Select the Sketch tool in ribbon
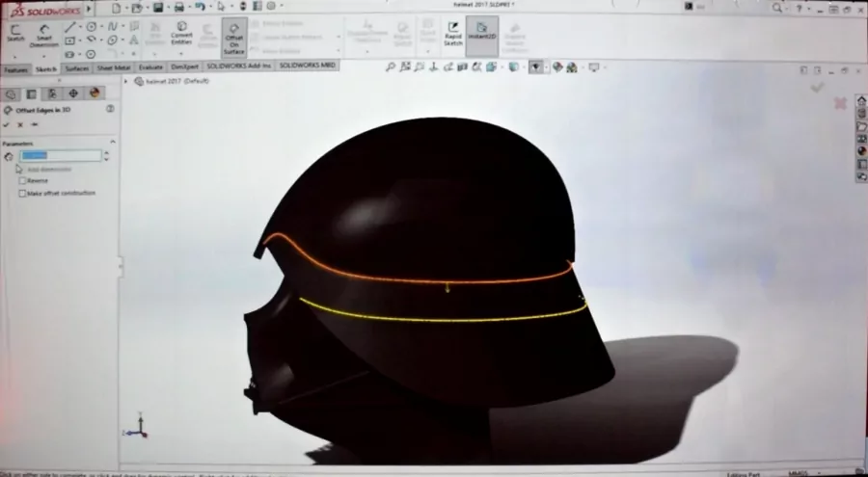 [15, 33]
